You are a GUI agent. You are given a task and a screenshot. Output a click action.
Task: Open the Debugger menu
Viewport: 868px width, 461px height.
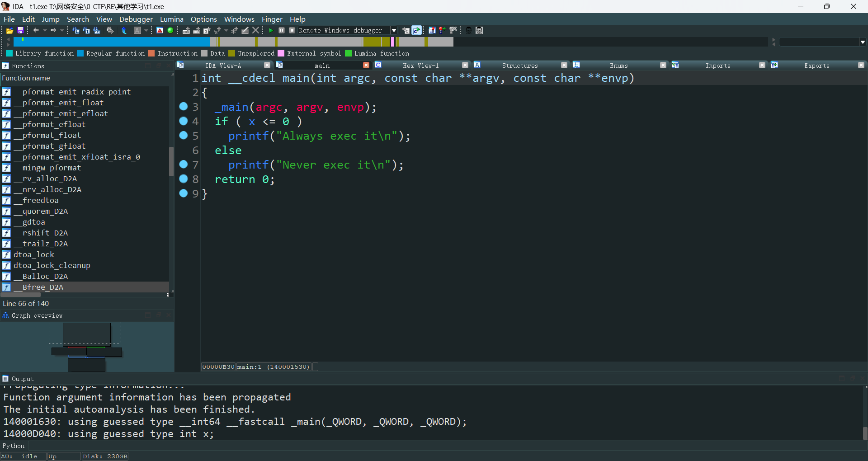tap(136, 19)
